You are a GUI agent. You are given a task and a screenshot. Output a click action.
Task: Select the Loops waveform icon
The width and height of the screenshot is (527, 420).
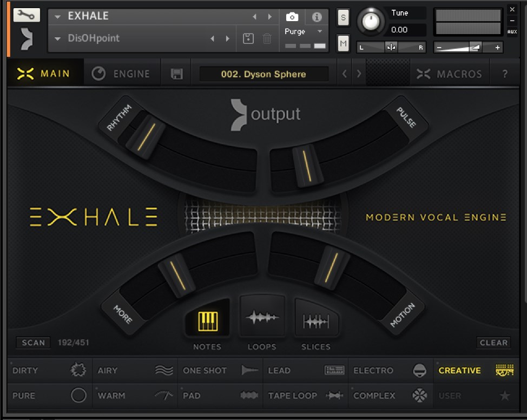coord(262,318)
